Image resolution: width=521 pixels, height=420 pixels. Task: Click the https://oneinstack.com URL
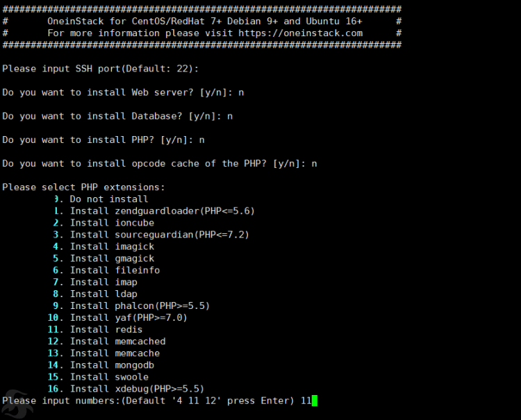(300, 33)
